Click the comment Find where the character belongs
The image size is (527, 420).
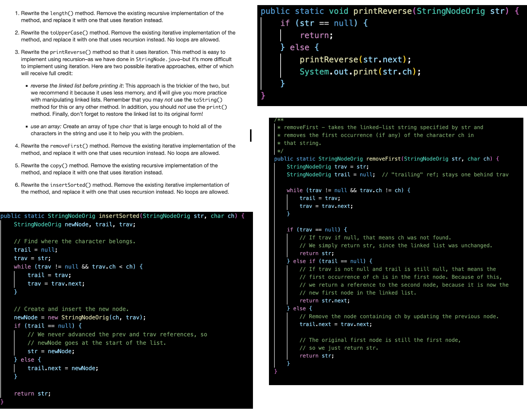(74, 241)
